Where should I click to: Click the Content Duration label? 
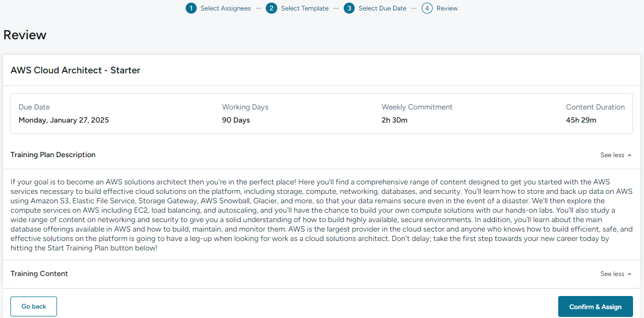tap(595, 107)
